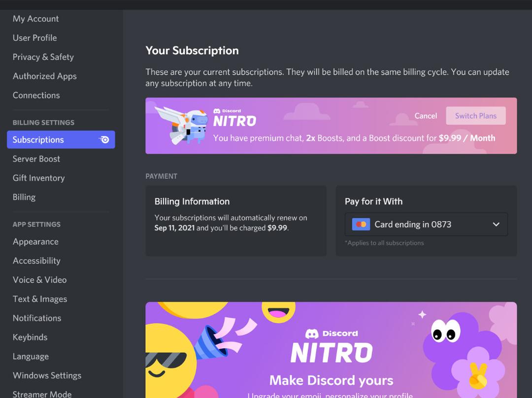Viewport: 532px width, 398px height.
Task: Select Authorized Apps in sidebar
Action: [44, 76]
